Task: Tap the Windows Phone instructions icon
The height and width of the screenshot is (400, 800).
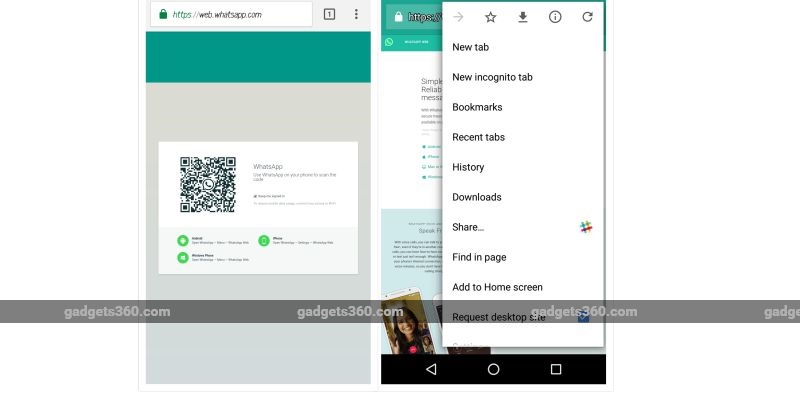Action: click(x=183, y=258)
